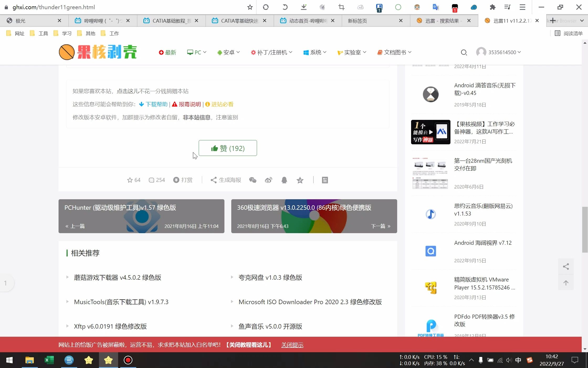Open the 阅读清单 reading list

[x=569, y=33]
